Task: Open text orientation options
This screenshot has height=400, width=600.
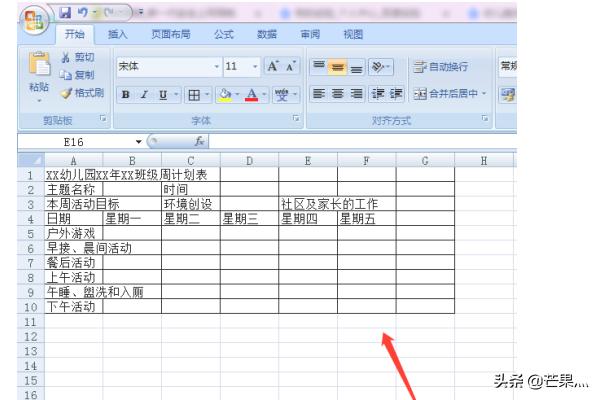Action: [380, 67]
